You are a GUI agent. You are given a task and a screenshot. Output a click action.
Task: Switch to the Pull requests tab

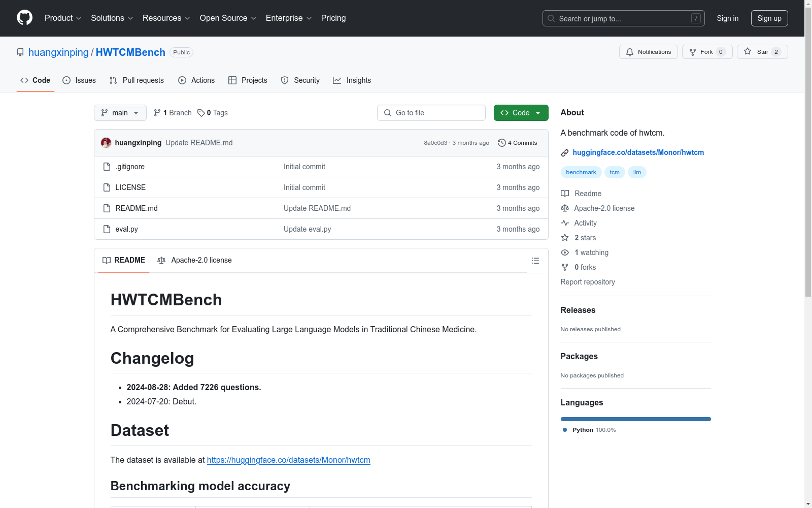pos(137,80)
